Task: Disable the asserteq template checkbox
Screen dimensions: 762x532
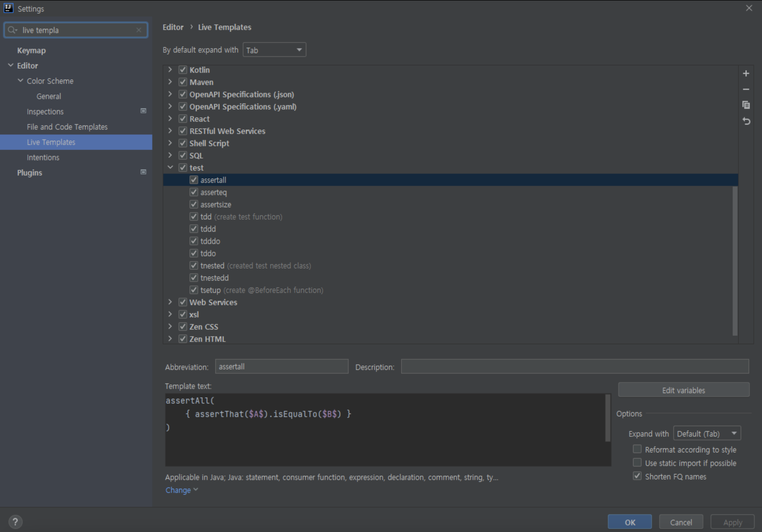Action: (x=194, y=192)
